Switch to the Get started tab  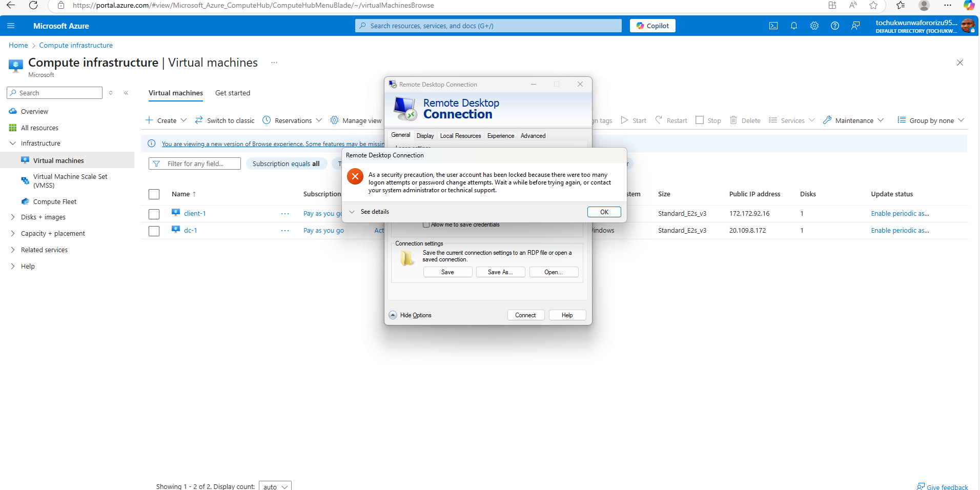pyautogui.click(x=233, y=93)
